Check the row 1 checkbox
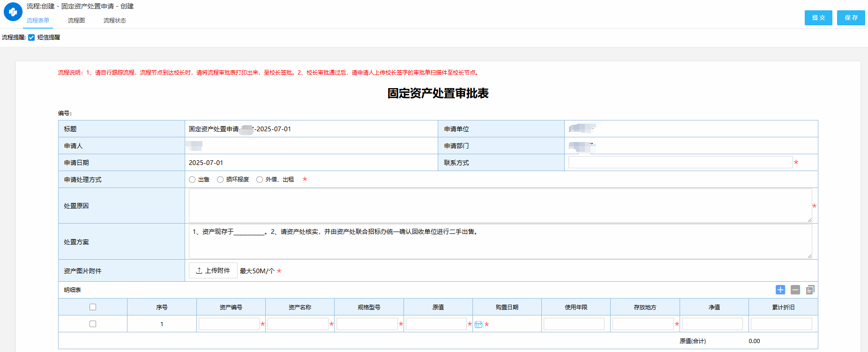868x352 pixels. click(x=93, y=324)
